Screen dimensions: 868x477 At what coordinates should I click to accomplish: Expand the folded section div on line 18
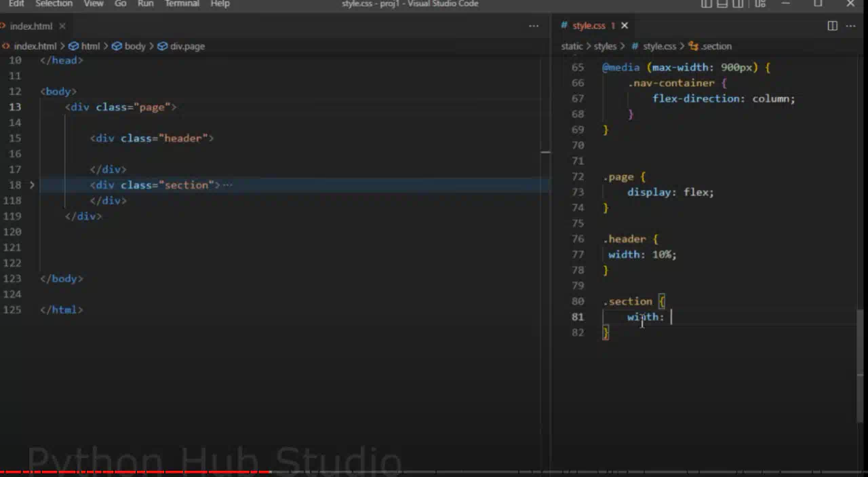pos(32,185)
